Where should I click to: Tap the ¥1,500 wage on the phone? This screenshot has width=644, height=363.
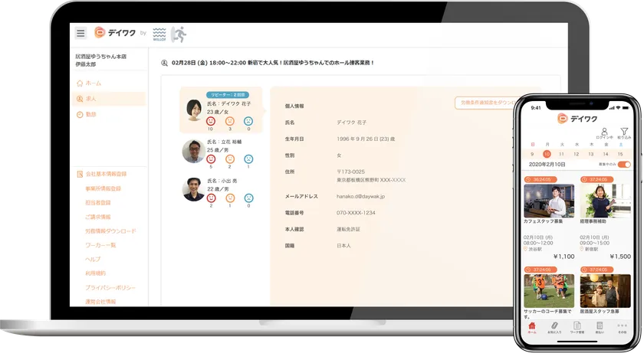pos(620,257)
